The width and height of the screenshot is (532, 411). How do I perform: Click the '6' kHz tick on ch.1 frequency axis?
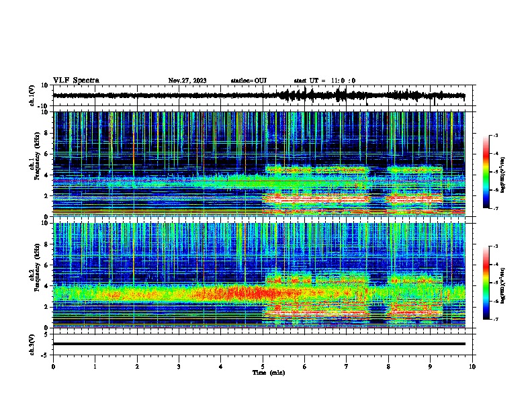click(x=46, y=154)
